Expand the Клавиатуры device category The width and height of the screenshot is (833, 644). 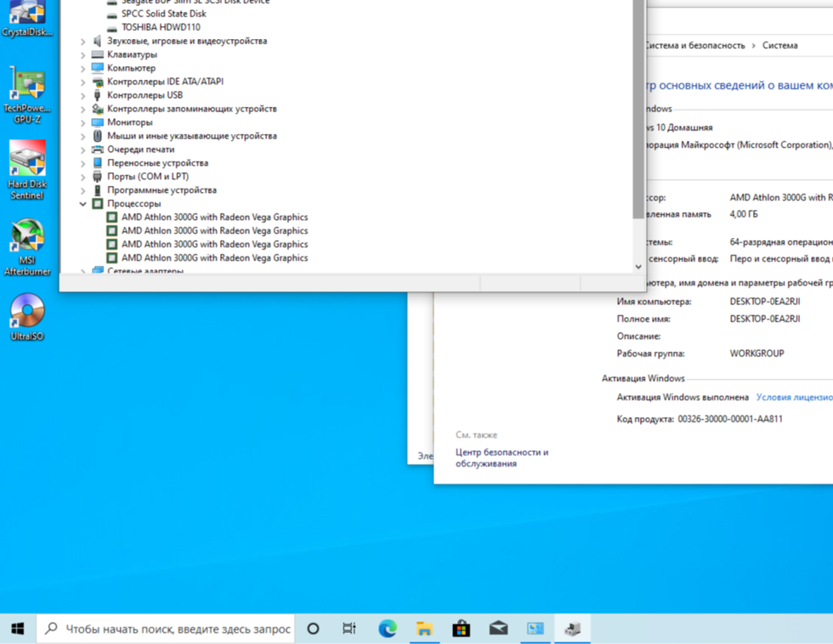pyautogui.click(x=83, y=54)
